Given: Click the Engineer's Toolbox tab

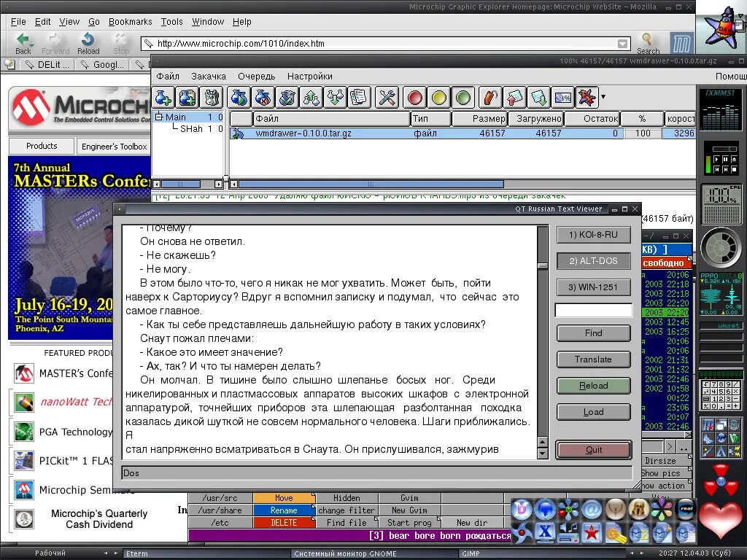Looking at the screenshot, I should point(114,147).
